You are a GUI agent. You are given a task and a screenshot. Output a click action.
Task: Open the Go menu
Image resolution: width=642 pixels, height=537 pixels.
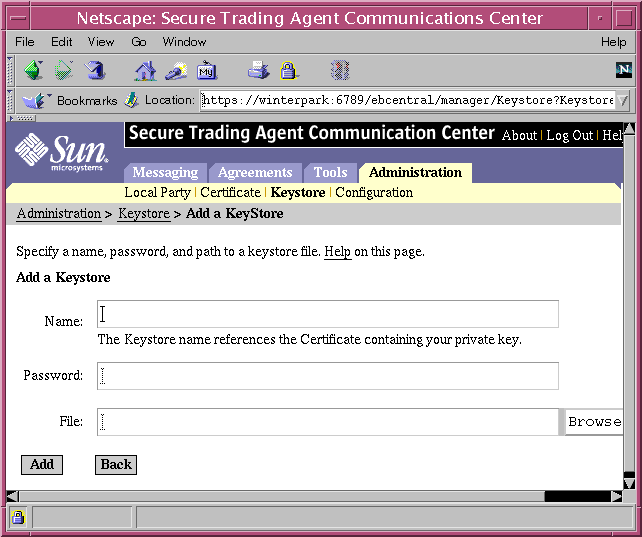coord(139,42)
